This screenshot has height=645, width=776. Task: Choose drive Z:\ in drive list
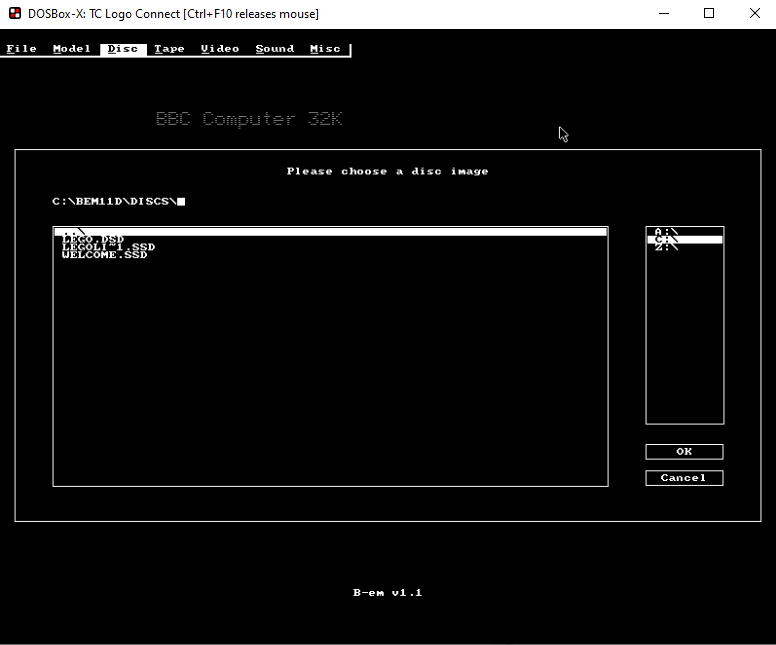685,247
